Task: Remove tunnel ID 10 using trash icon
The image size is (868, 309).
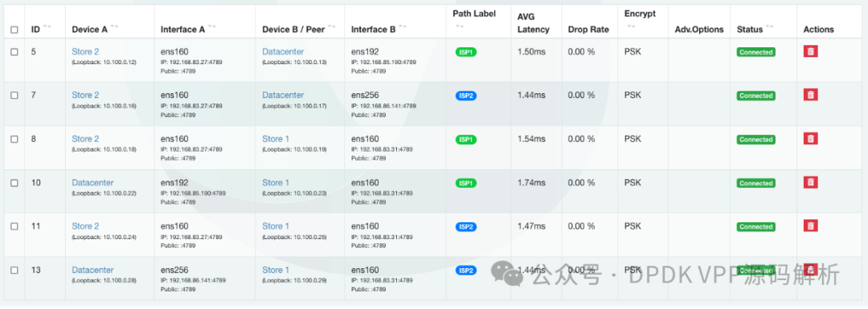Action: 810,182
